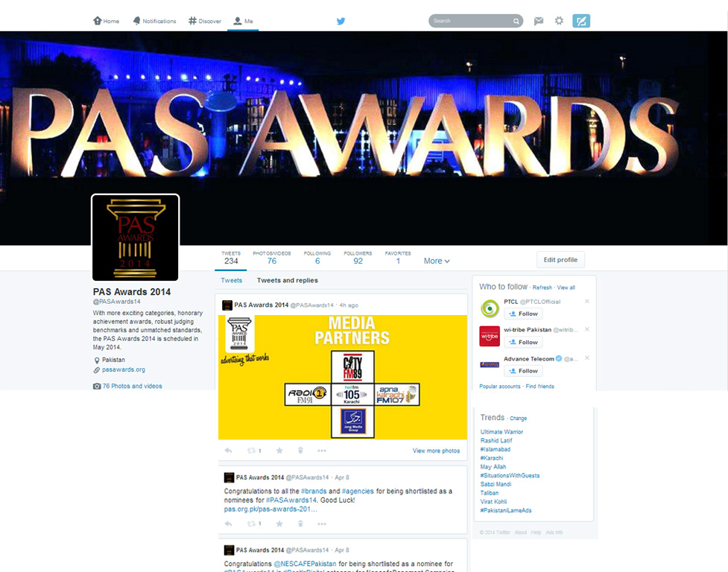
Task: Switch to the Tweets timeline tab
Action: (x=231, y=280)
